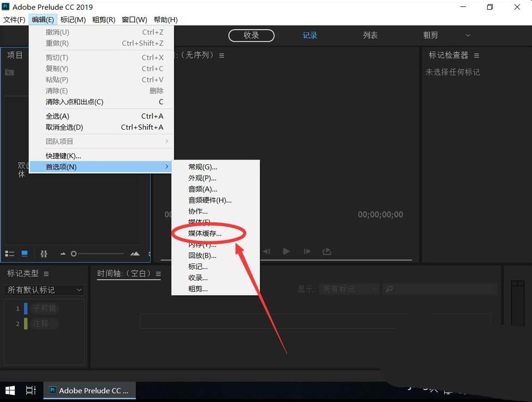532x402 pixels.
Task: Click the export frame icon
Action: 327,252
